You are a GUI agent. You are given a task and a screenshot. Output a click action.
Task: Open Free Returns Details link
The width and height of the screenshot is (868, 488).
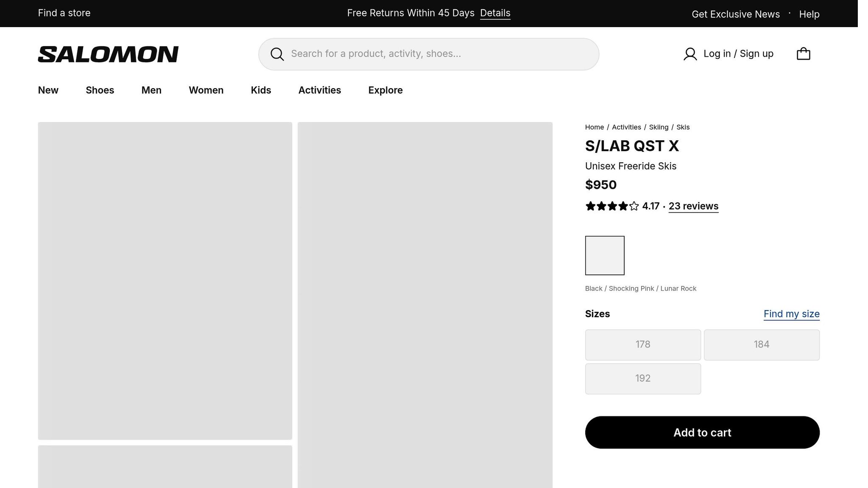click(495, 13)
